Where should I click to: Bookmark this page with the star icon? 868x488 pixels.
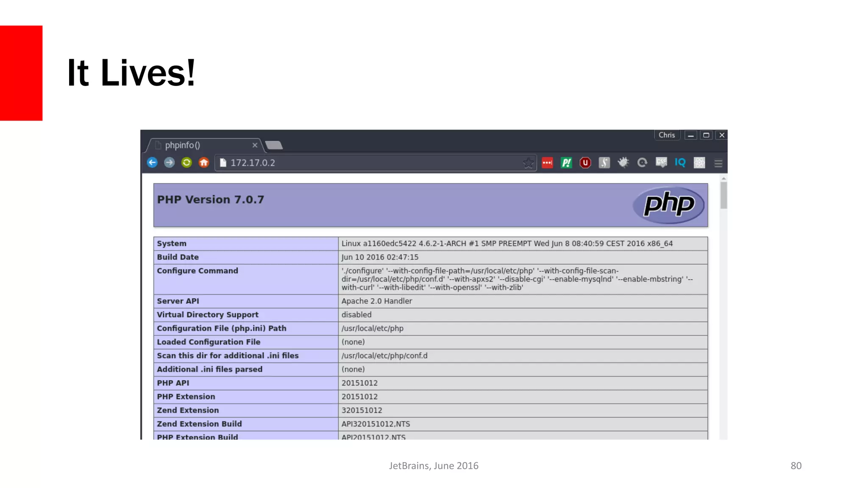(528, 163)
